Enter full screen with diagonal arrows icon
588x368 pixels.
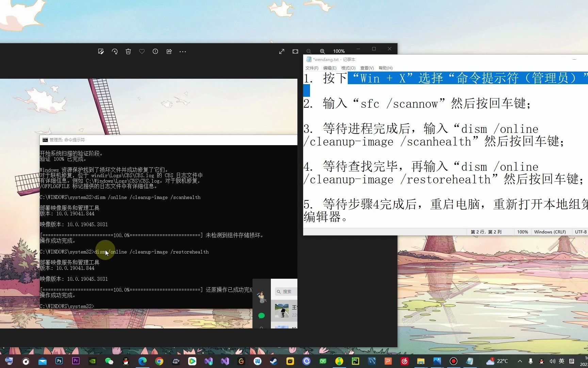[282, 51]
